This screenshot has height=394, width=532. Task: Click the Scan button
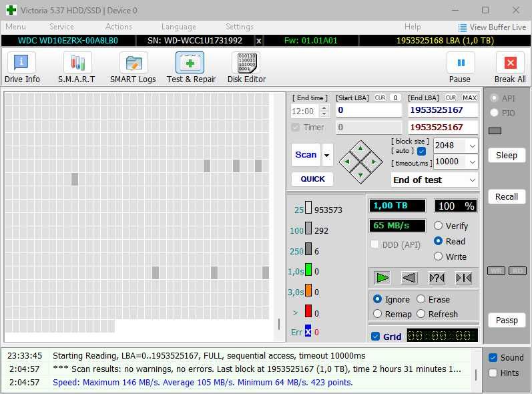[x=306, y=155]
